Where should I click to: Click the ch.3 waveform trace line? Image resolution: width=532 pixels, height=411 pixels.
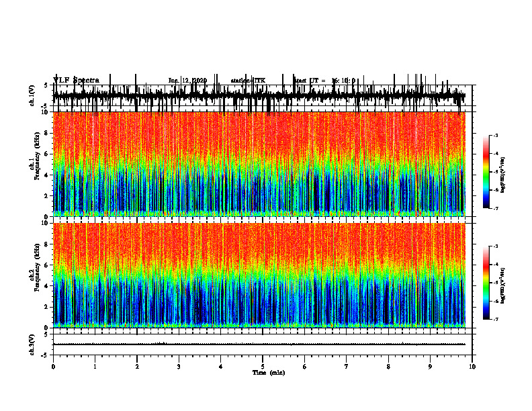259,345
